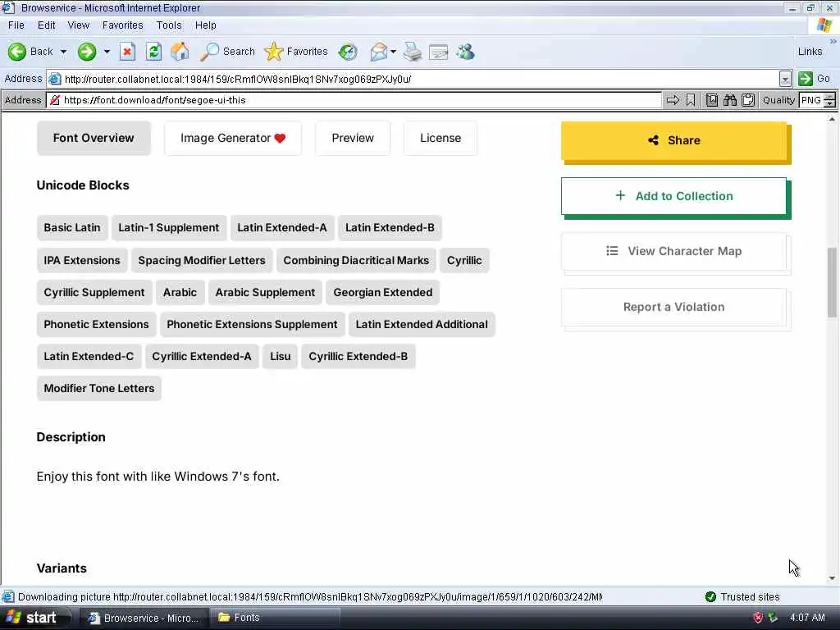Select the Latin Extended Additional tag

pos(422,325)
